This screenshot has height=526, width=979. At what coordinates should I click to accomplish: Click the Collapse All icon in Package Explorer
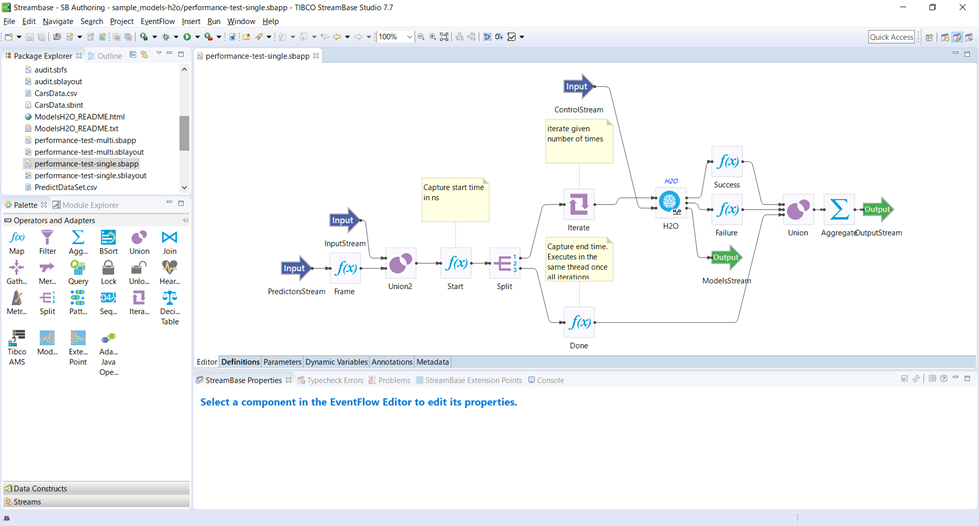132,55
